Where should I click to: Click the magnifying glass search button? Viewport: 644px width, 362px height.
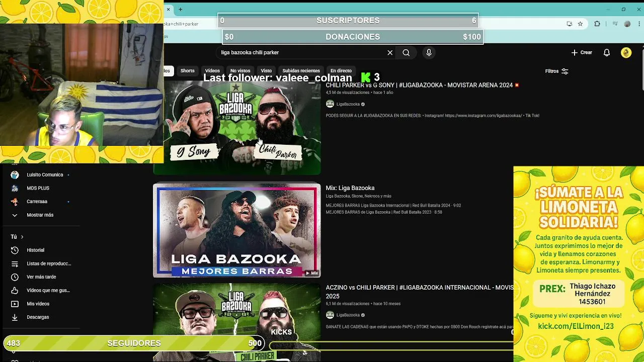click(x=406, y=52)
